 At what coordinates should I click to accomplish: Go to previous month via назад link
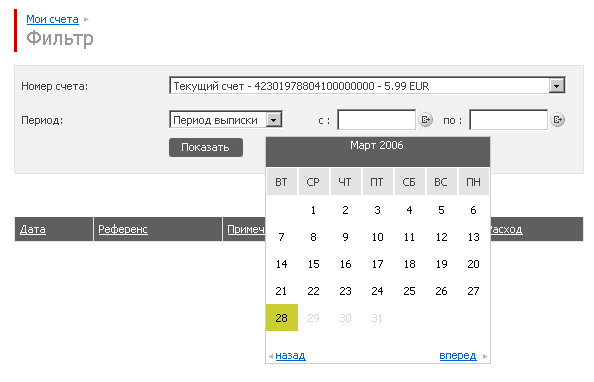click(290, 355)
